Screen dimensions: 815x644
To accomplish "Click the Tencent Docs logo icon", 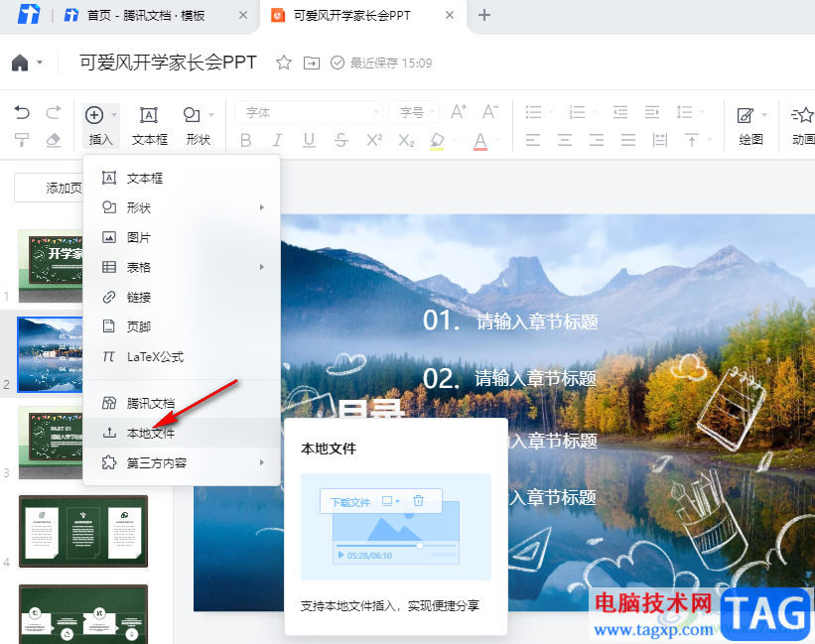I will [29, 15].
